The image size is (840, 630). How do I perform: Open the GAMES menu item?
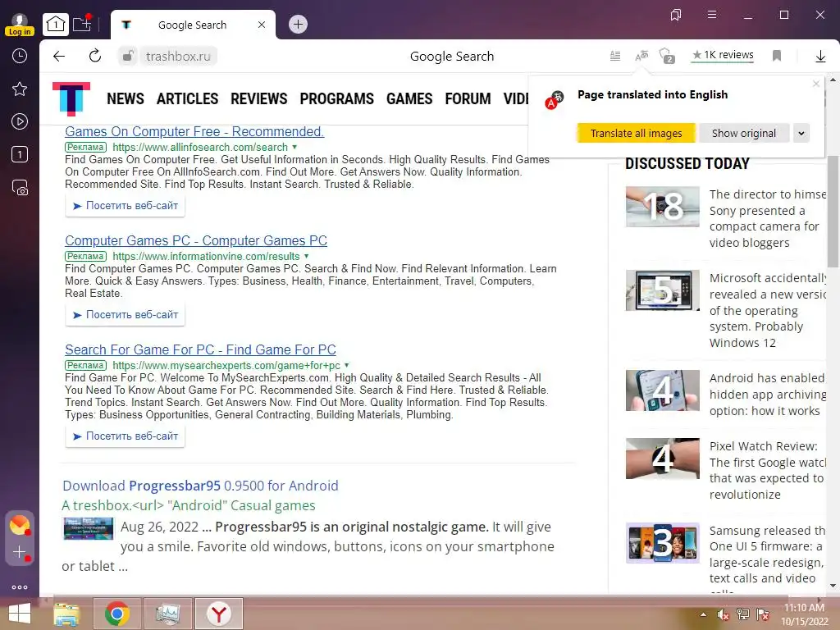pyautogui.click(x=409, y=98)
